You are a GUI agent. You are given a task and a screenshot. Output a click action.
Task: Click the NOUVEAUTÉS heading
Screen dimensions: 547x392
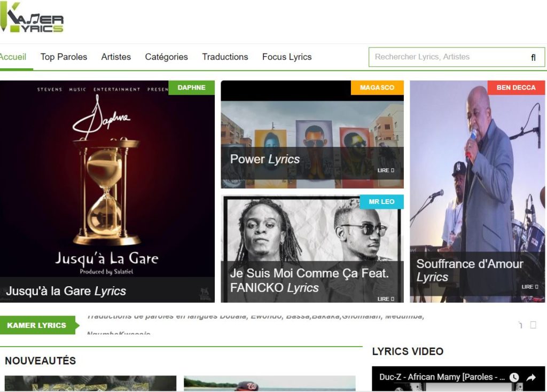[41, 360]
